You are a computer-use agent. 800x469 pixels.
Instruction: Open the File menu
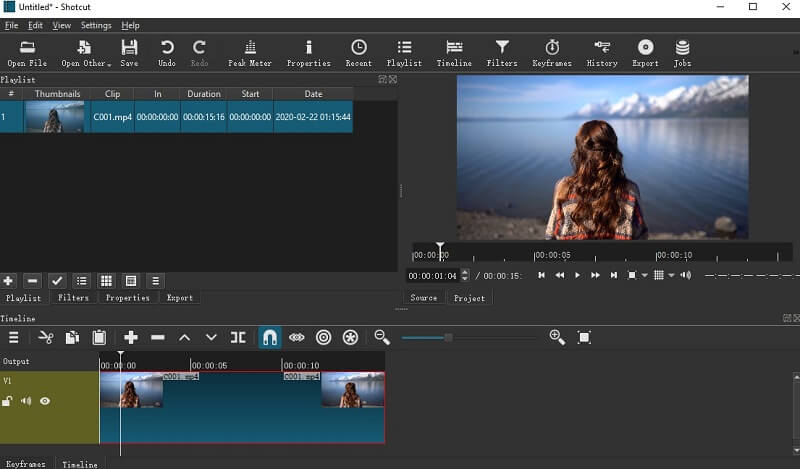tap(11, 25)
